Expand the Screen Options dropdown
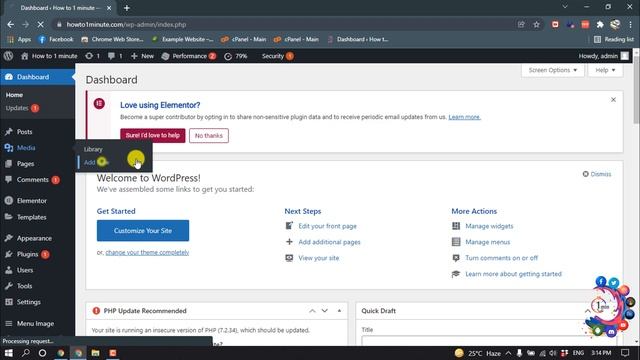Viewport: 640px width, 360px height. click(x=553, y=70)
